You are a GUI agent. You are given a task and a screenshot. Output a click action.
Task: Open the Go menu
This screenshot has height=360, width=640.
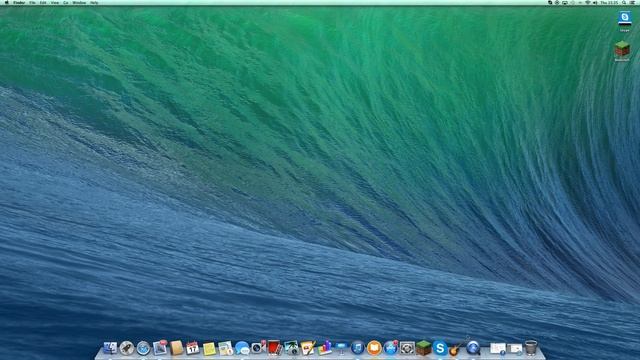[66, 2]
